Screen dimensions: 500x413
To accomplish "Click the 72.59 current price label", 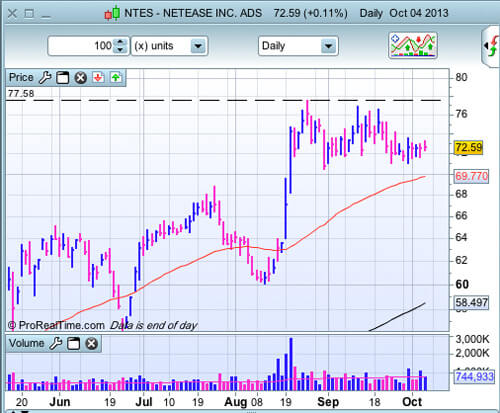I will pos(469,147).
